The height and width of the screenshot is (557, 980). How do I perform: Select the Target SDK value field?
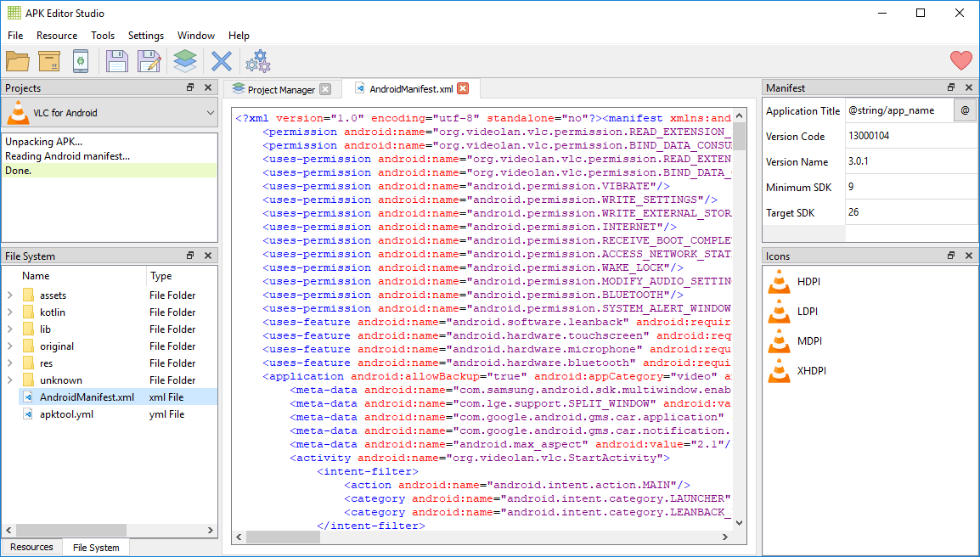[909, 212]
